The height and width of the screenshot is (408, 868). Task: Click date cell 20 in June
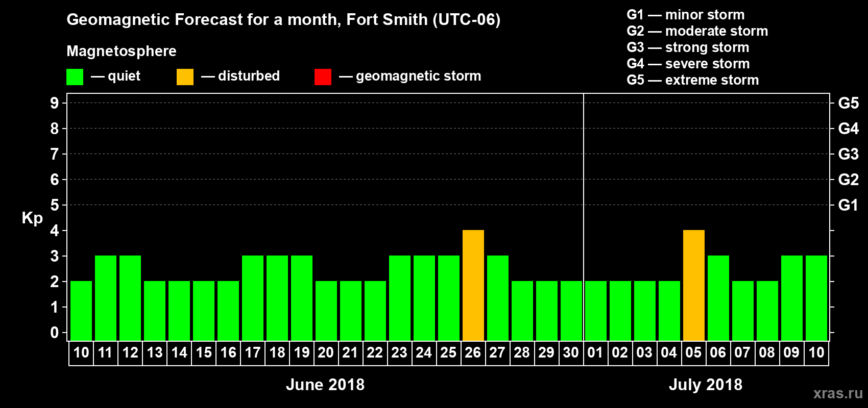(x=326, y=353)
